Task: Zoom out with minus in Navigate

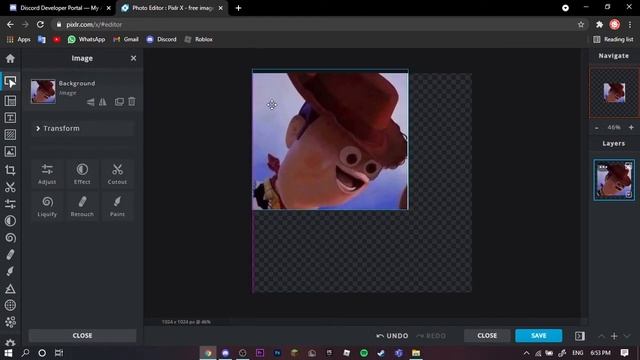Action: coord(597,128)
